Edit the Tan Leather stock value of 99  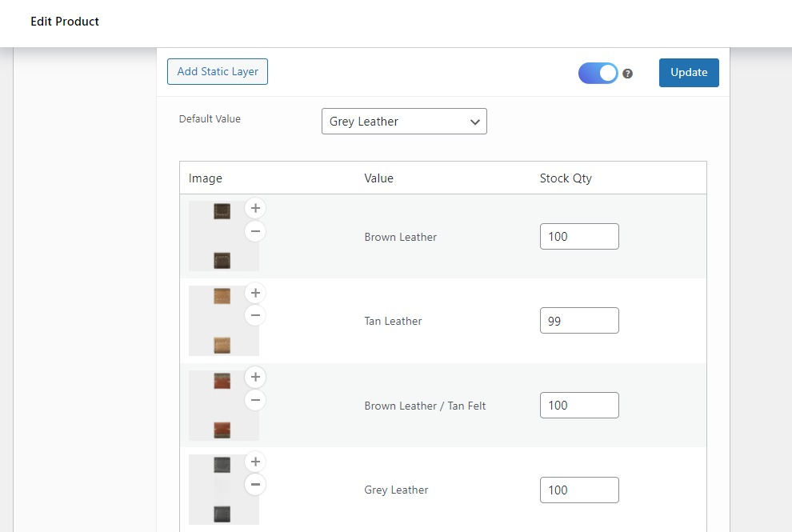click(579, 320)
